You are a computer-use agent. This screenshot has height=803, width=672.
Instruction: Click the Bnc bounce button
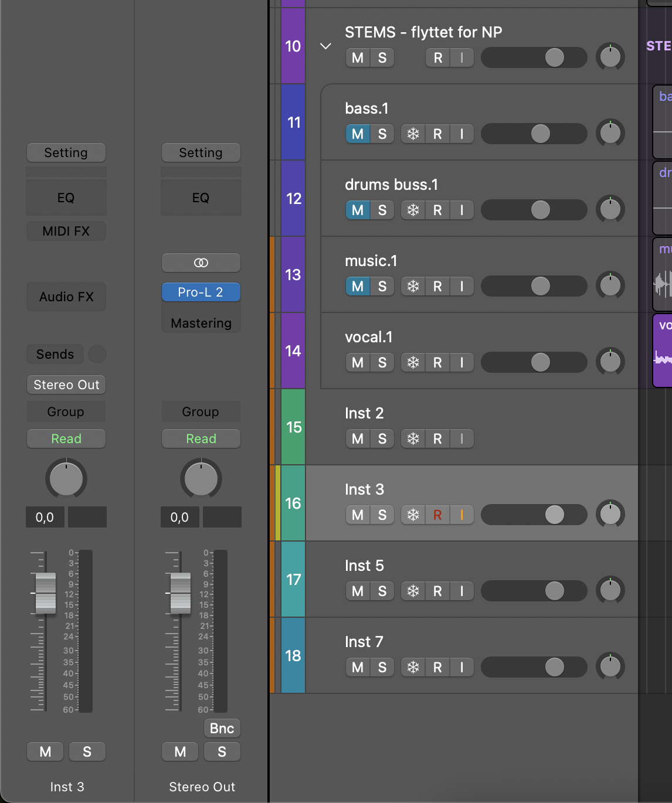pyautogui.click(x=222, y=728)
